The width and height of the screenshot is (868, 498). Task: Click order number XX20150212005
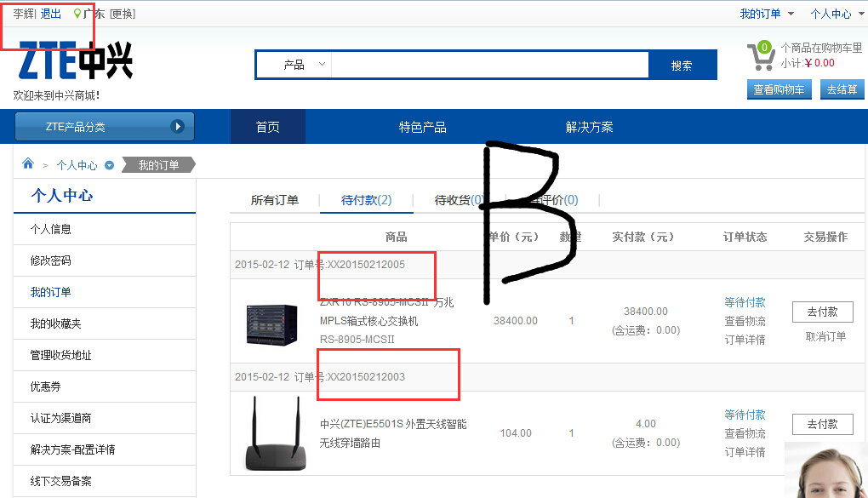(x=366, y=264)
